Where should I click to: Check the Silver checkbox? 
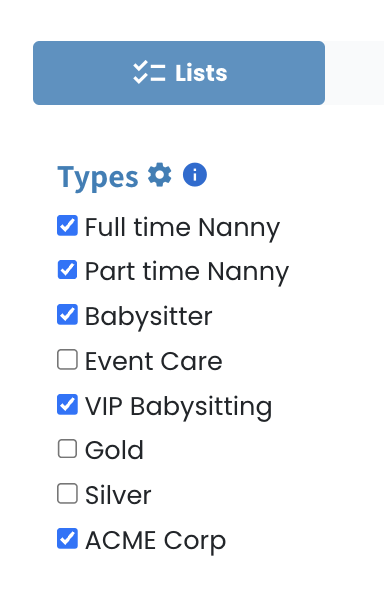click(x=68, y=494)
